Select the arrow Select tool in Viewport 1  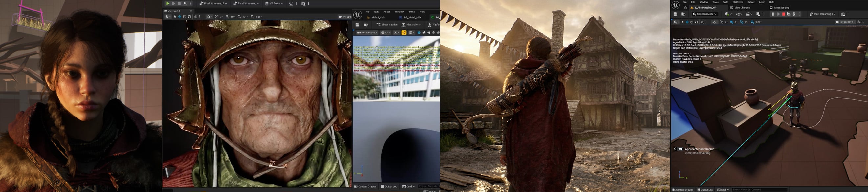[175, 17]
